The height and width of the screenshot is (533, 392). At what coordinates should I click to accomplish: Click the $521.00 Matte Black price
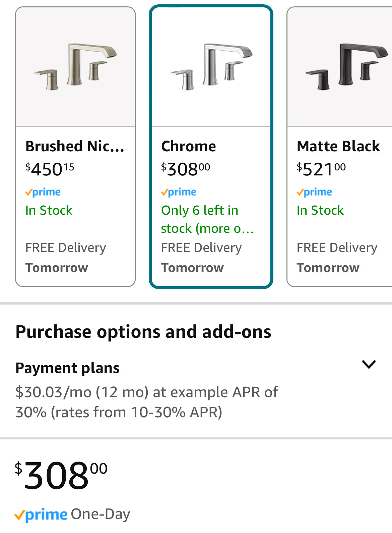[x=321, y=169]
